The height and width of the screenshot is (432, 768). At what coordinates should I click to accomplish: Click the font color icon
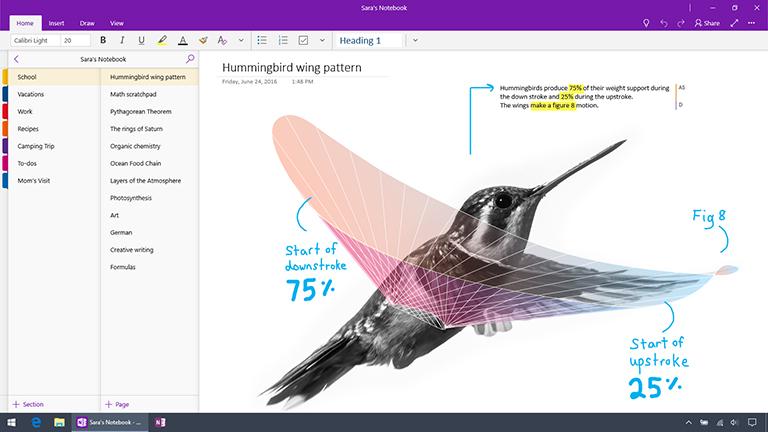click(x=182, y=41)
